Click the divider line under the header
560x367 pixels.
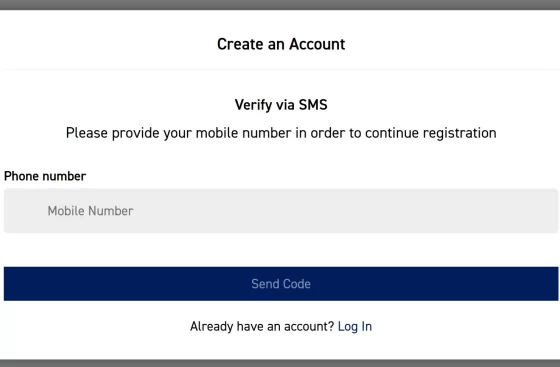[280, 70]
